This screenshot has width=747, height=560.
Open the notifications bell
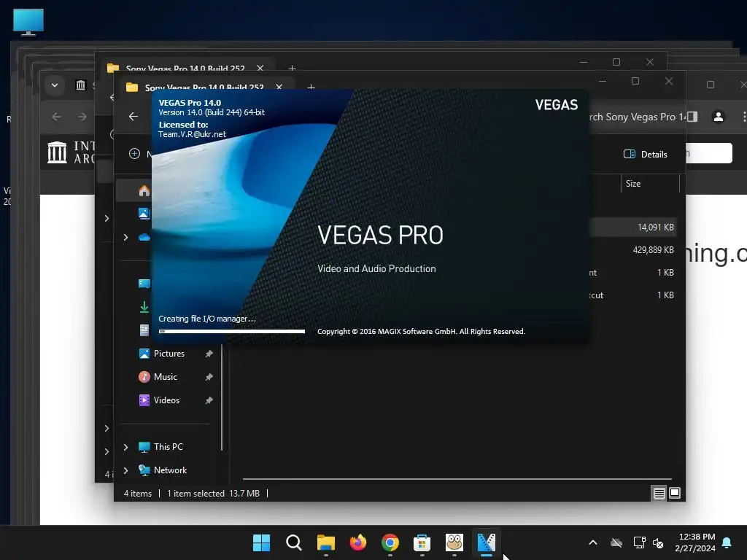pyautogui.click(x=727, y=542)
